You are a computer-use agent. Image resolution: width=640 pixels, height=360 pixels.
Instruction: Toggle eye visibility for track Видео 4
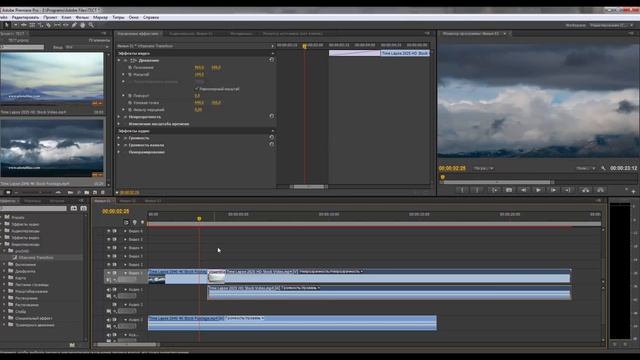point(109,248)
